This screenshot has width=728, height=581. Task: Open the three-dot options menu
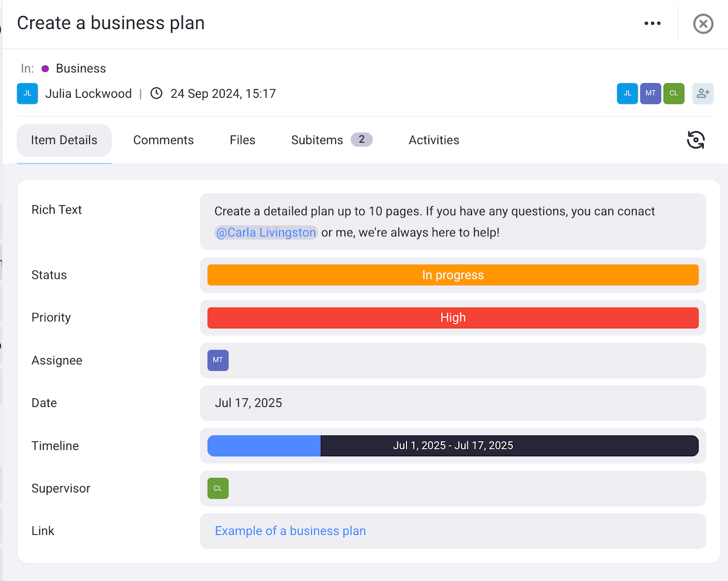[x=653, y=23]
